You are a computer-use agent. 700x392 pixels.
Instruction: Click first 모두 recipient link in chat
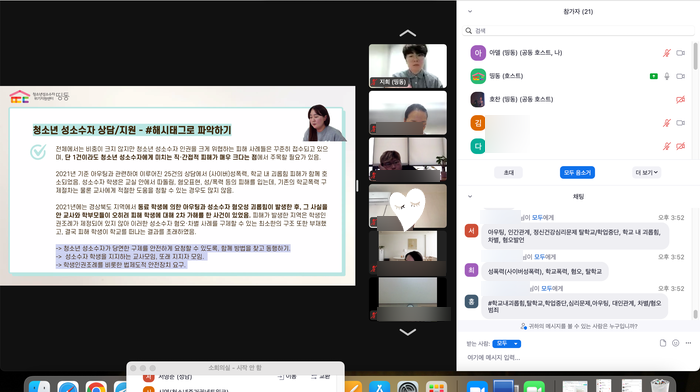pos(537,218)
